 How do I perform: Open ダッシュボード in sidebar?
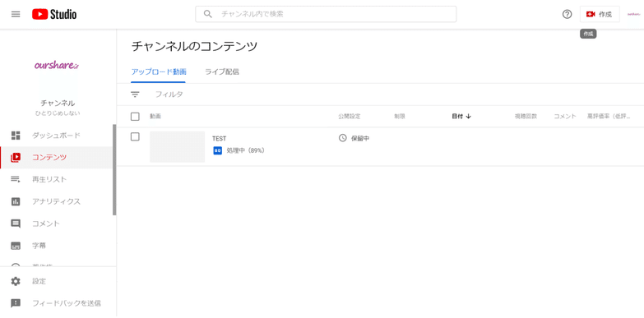tap(57, 136)
